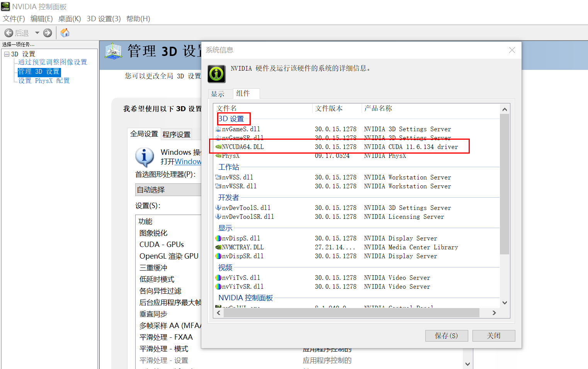
Task: Click the nvWSS.dll file icon
Action: pos(218,177)
